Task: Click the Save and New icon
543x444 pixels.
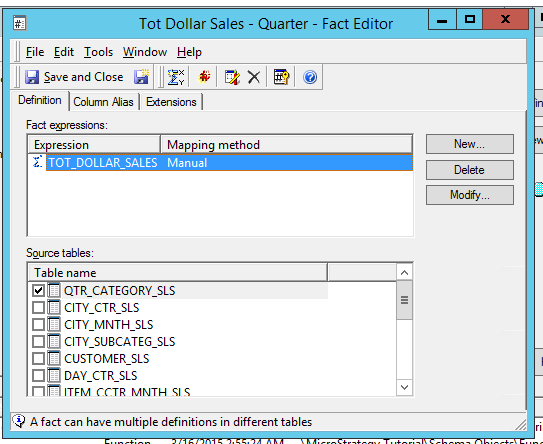Action: (x=141, y=77)
